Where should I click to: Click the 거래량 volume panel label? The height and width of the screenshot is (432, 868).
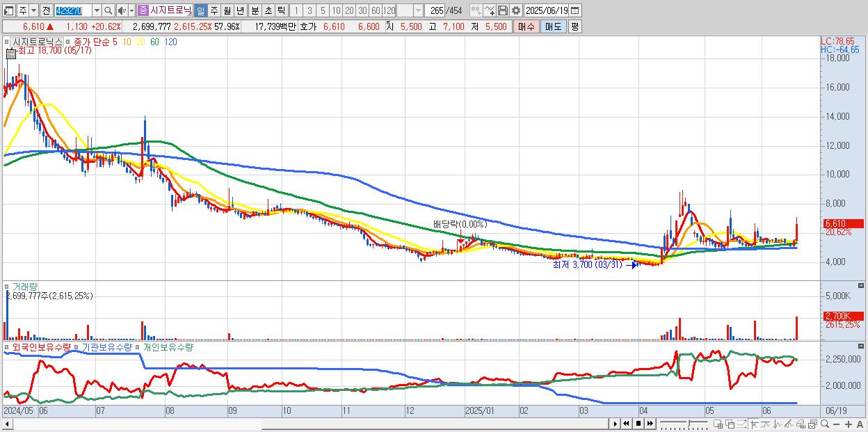(x=25, y=287)
